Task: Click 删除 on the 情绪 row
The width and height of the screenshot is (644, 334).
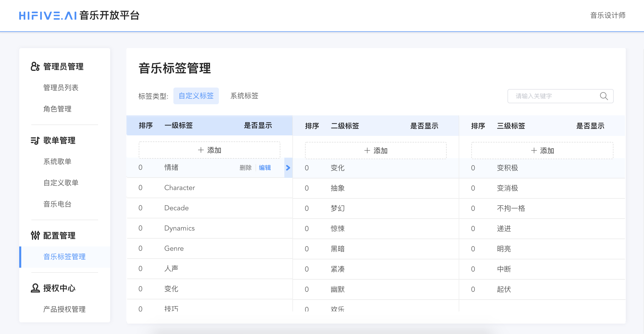Action: pyautogui.click(x=245, y=168)
